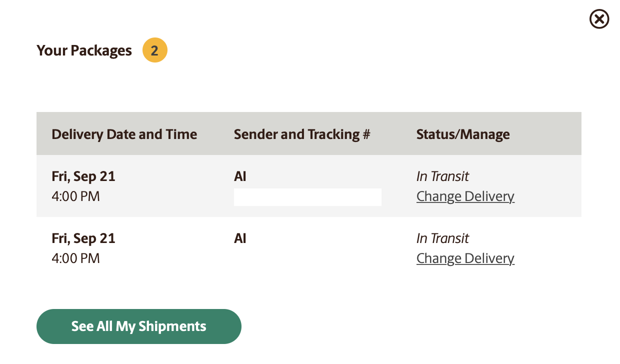The image size is (620, 364).
Task: Click the yellow package count badge
Action: click(155, 50)
